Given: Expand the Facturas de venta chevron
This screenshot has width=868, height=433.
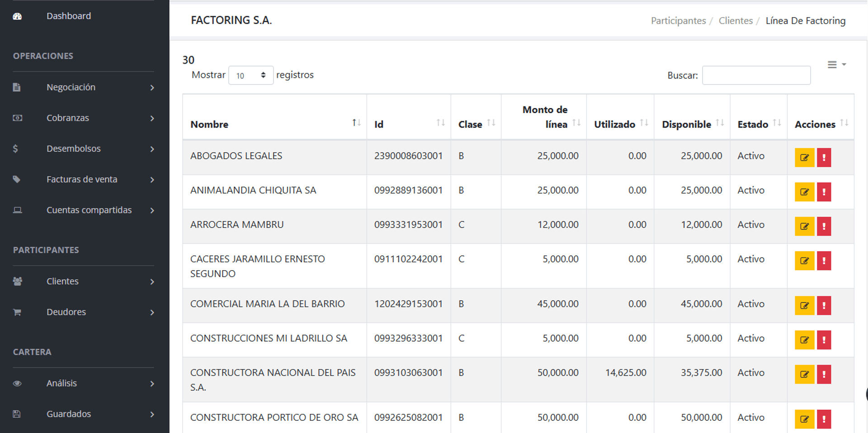Looking at the screenshot, I should click(x=152, y=180).
